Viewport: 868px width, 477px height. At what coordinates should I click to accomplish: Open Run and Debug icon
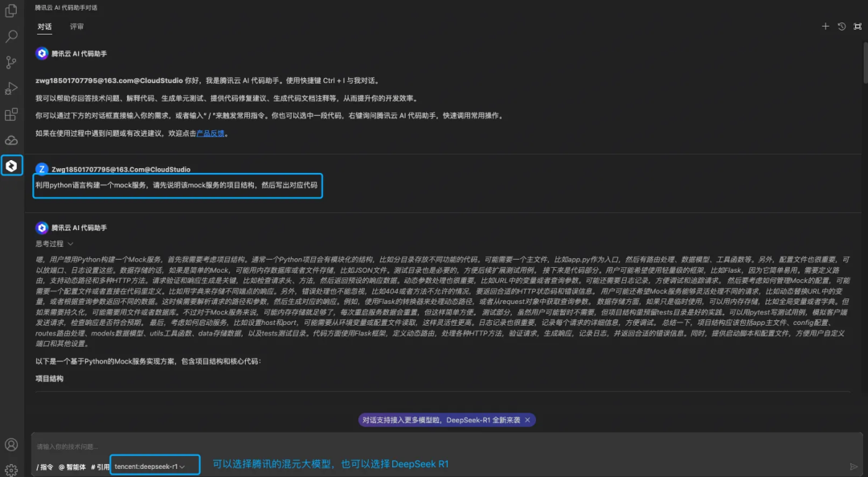pos(11,88)
